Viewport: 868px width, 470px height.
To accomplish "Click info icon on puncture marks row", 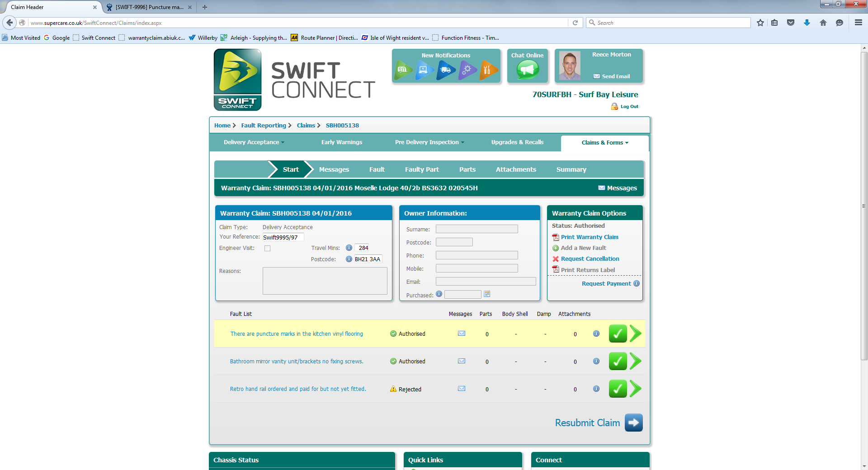I will (x=596, y=334).
